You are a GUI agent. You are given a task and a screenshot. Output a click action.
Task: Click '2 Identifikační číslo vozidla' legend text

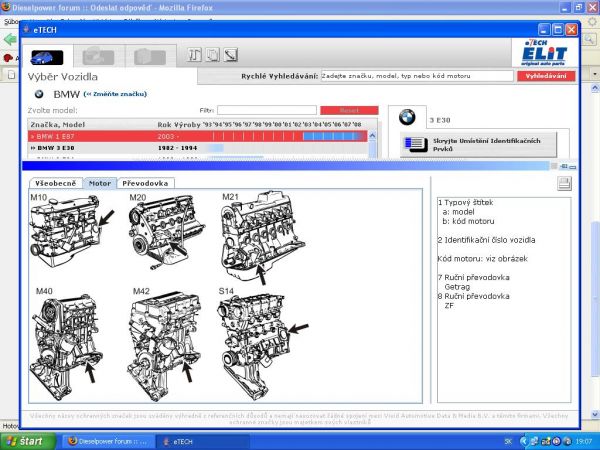487,240
